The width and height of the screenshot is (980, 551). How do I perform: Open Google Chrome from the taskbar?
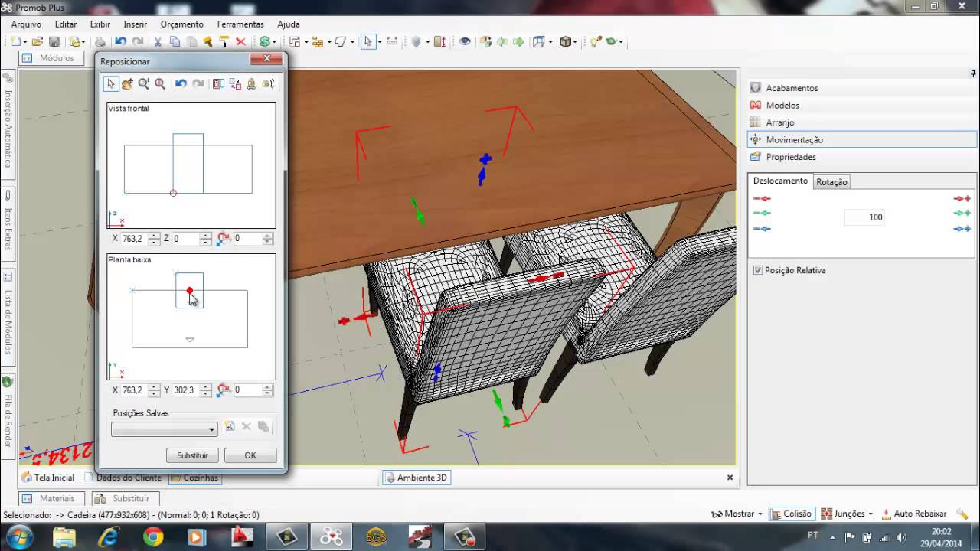(x=153, y=537)
